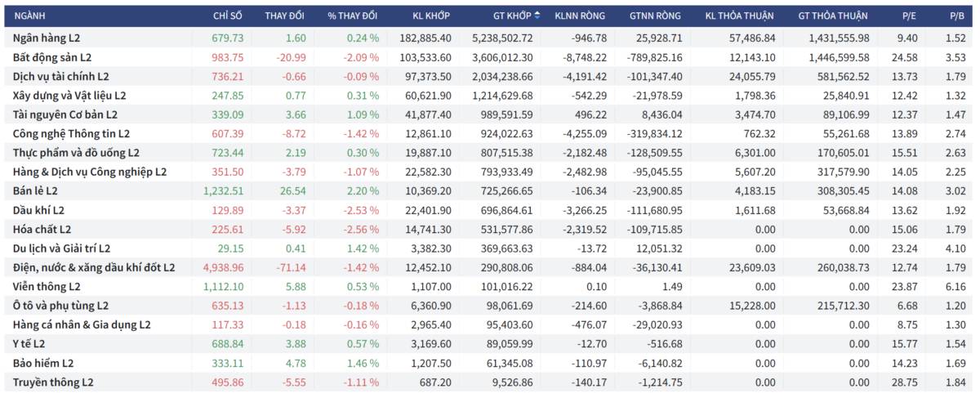This screenshot has height=398, width=980.
Task: Open the Ngân hàng L2 sector row
Action: 490,38
